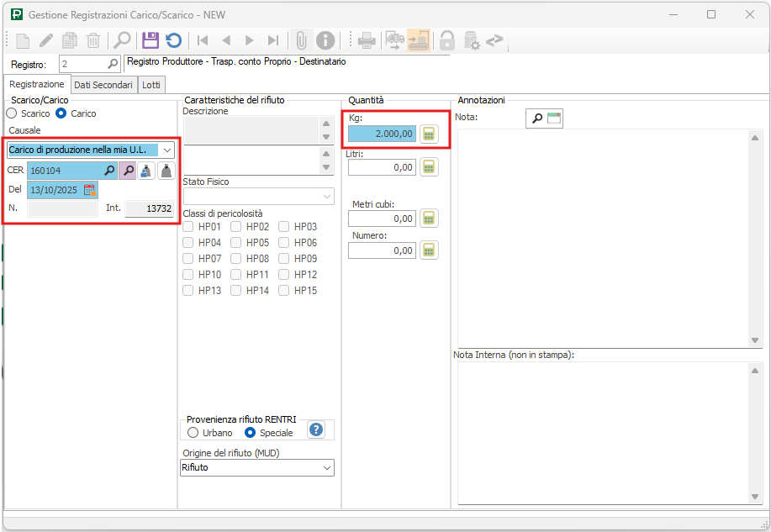The height and width of the screenshot is (532, 771).
Task: Click the paperclip attachment icon in toolbar
Action: 301,40
